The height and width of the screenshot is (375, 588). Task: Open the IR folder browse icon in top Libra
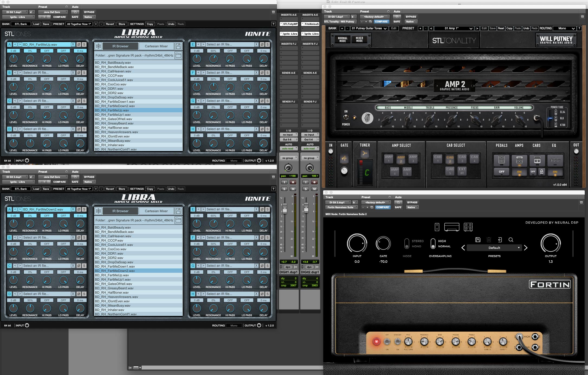coord(178,55)
